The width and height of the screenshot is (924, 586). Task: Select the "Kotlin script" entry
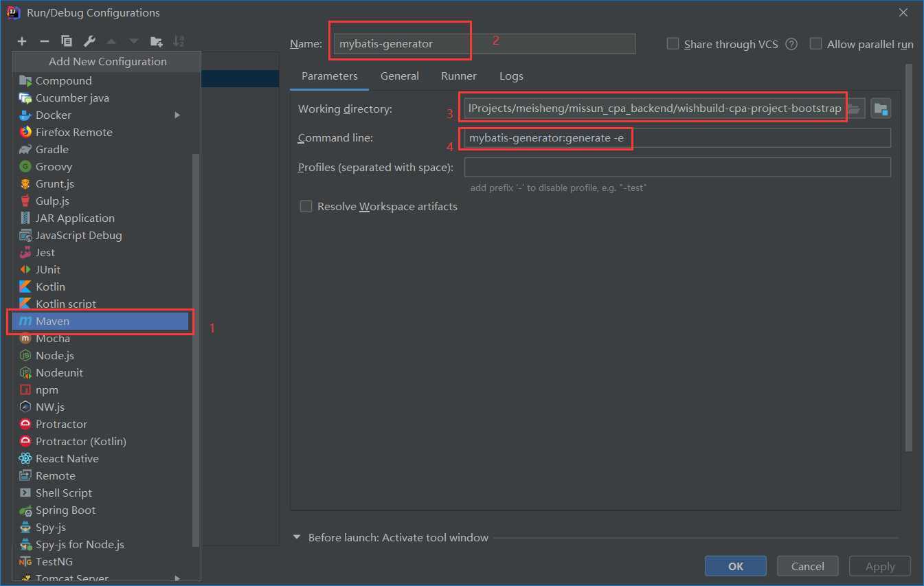point(66,304)
